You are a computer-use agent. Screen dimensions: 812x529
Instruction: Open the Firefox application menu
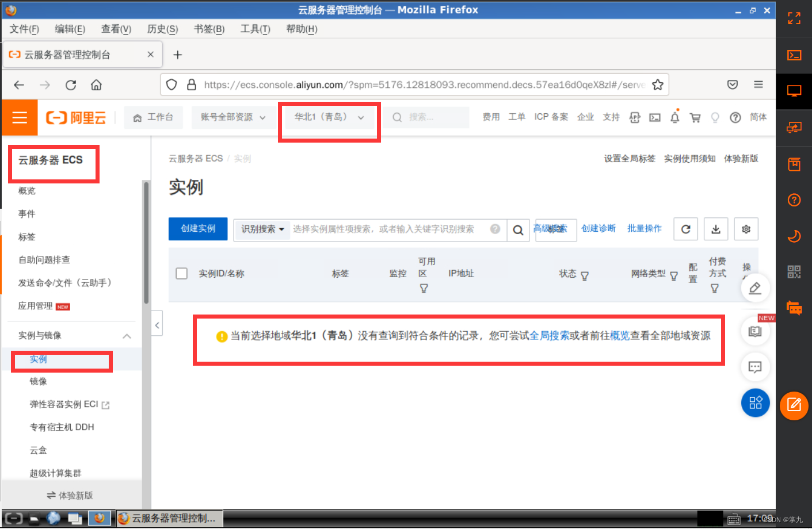[x=758, y=85]
